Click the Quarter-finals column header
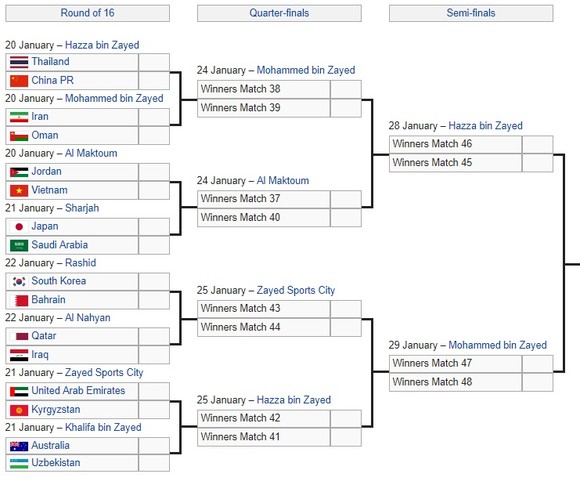Screen dimensions: 580x481 pos(279,13)
